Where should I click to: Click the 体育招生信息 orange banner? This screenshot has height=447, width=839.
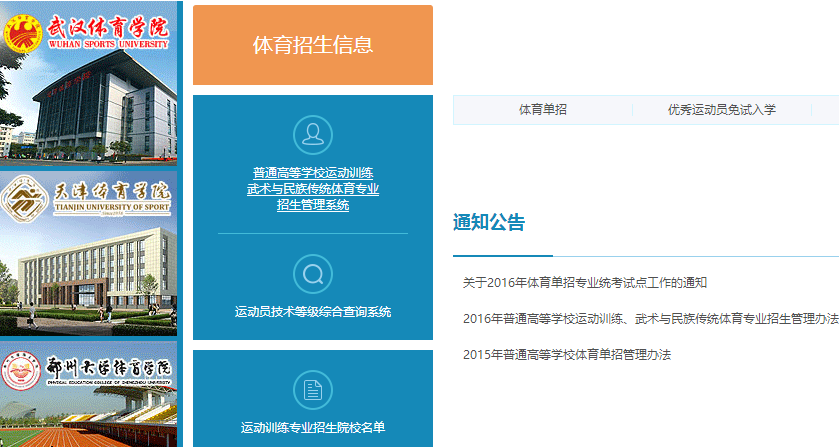[x=312, y=45]
